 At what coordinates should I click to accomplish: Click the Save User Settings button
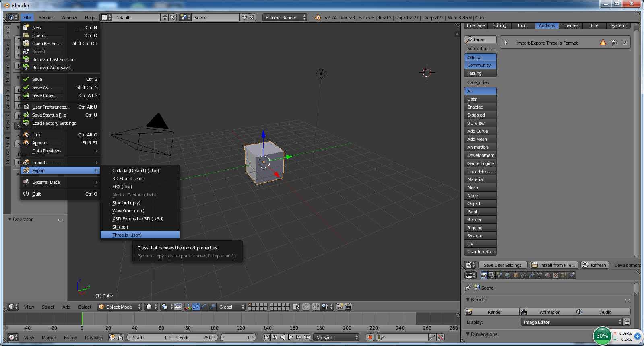tap(502, 265)
